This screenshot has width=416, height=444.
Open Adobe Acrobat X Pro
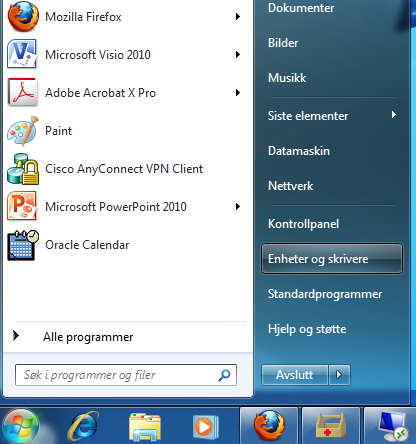coord(123,93)
